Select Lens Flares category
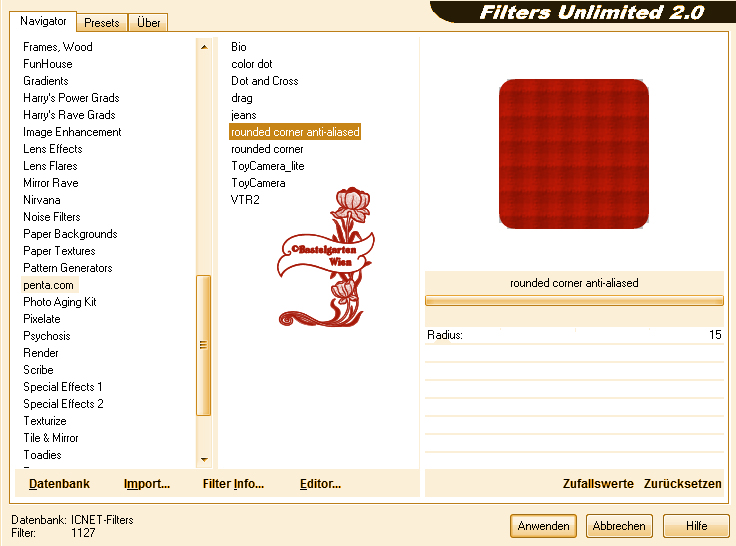Image resolution: width=736 pixels, height=546 pixels. tap(50, 166)
